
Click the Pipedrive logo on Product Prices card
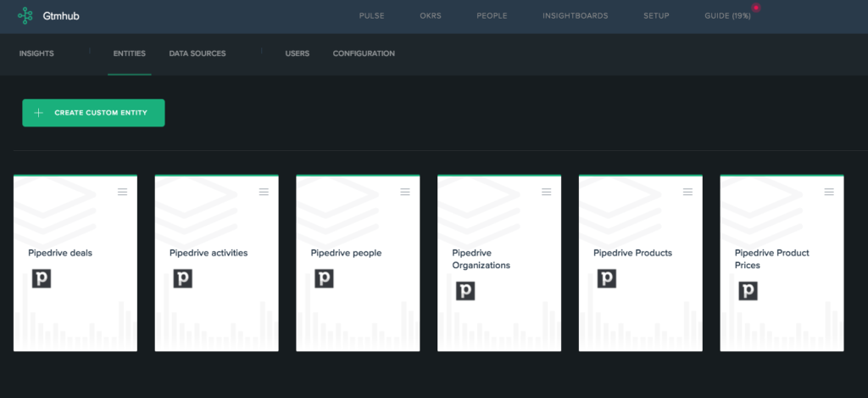(x=748, y=290)
